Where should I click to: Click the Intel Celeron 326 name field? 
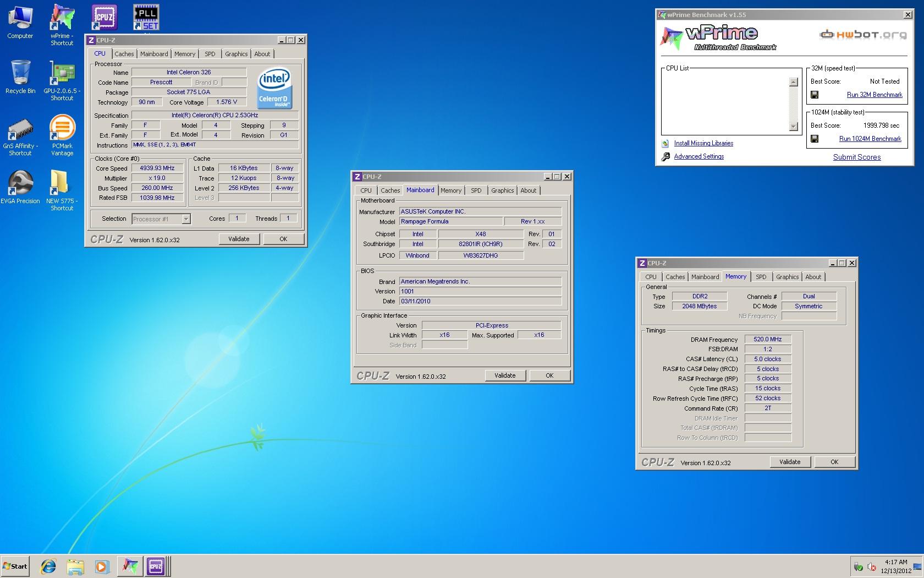(x=189, y=72)
